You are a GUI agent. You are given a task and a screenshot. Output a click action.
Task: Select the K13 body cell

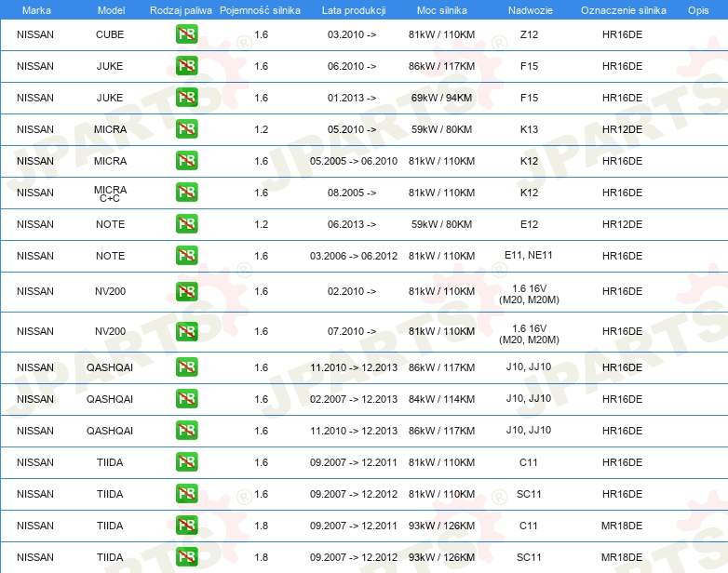(529, 129)
